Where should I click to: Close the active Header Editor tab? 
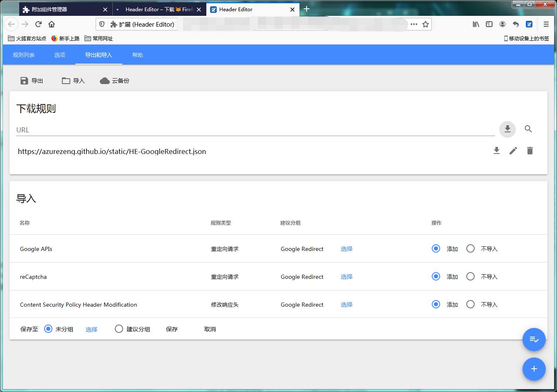292,9
